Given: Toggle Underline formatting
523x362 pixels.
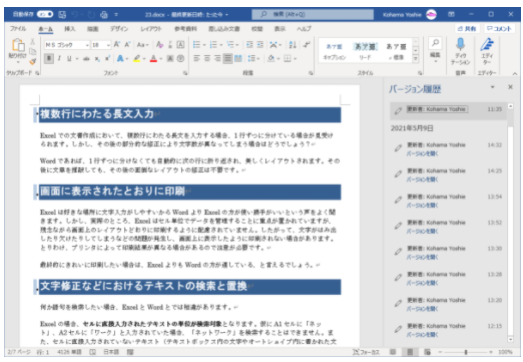Looking at the screenshot, I should [x=69, y=59].
